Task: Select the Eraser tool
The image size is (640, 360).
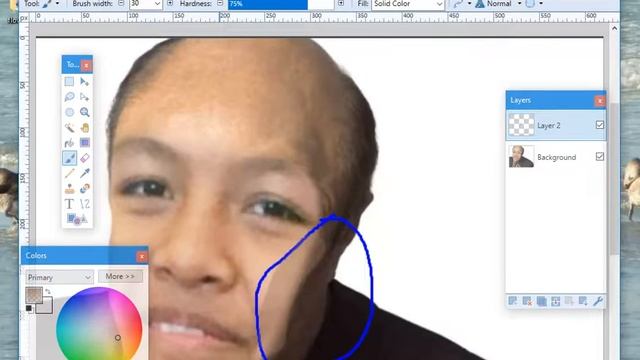Action: 84,158
